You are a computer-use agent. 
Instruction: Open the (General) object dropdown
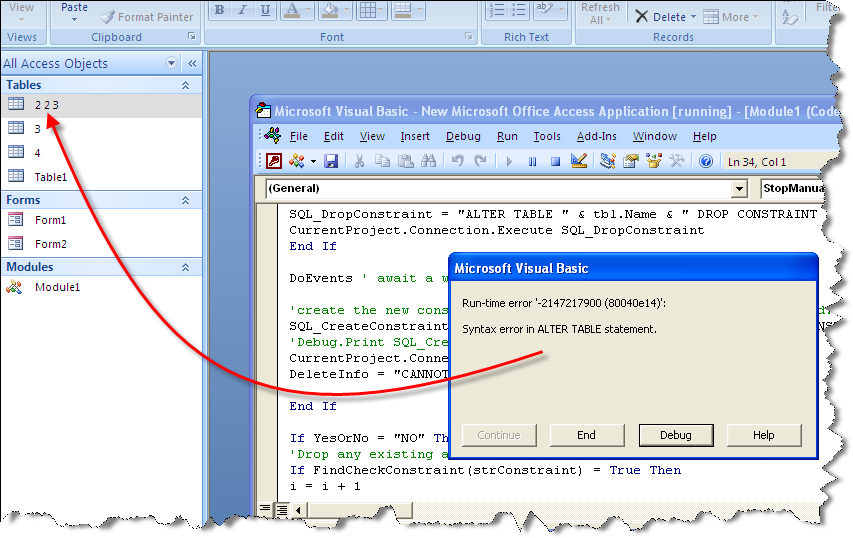pyautogui.click(x=739, y=189)
